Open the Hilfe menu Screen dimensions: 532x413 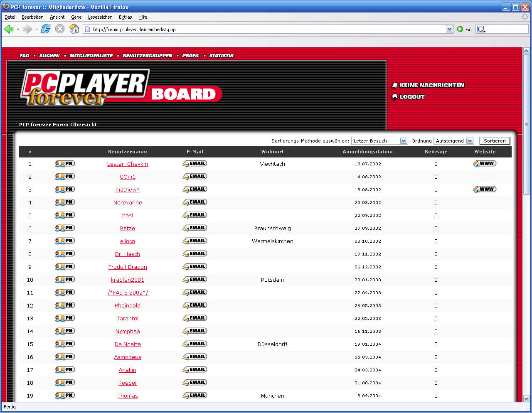click(x=143, y=17)
